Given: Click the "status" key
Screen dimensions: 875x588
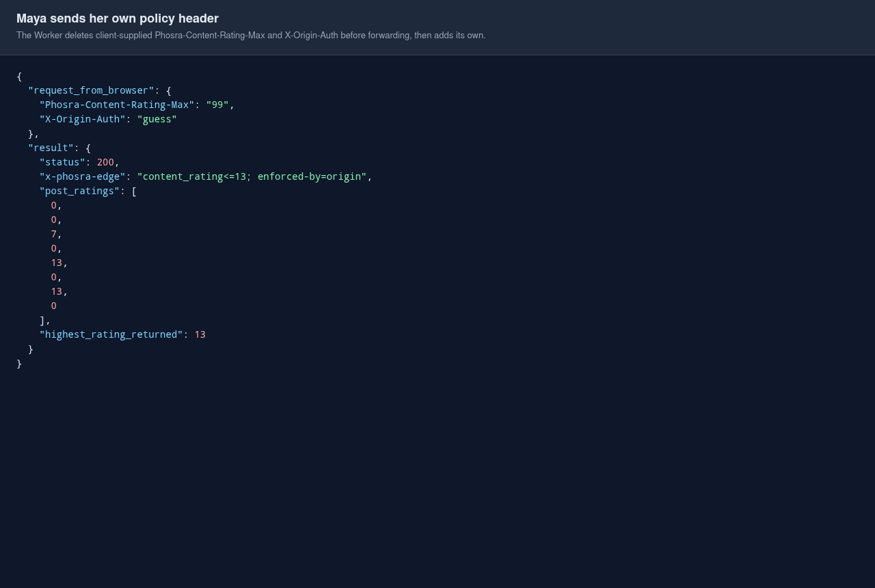Looking at the screenshot, I should [62, 162].
